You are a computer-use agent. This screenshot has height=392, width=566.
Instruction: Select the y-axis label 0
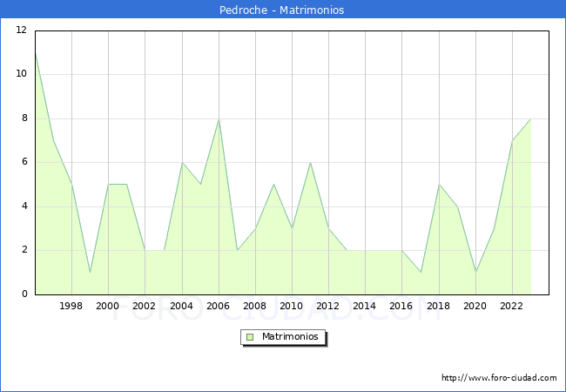[24, 294]
